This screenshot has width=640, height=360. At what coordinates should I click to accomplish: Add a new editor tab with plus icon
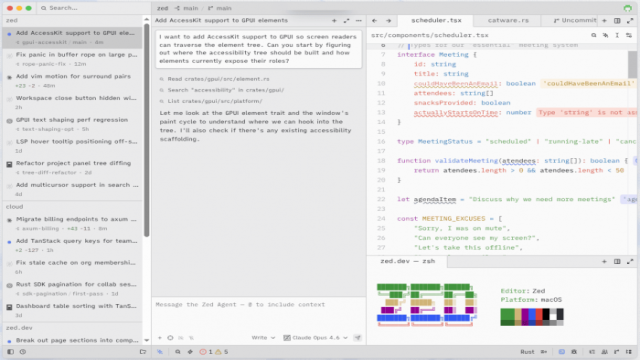[604, 20]
